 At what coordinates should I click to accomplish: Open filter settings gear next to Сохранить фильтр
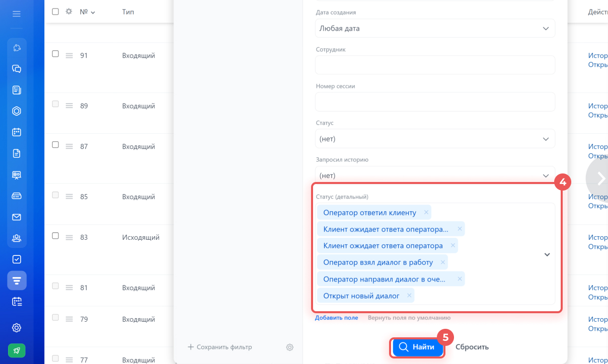pyautogui.click(x=290, y=347)
